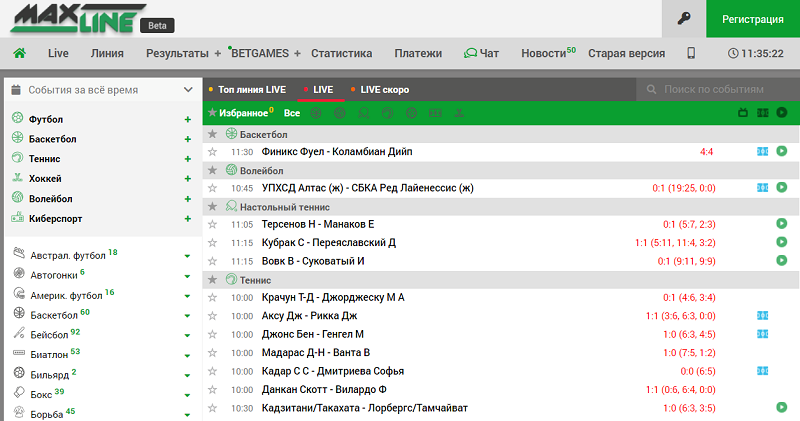Play video for УПХСД Алтас volleyball match
The width and height of the screenshot is (800, 421).
[x=782, y=187]
